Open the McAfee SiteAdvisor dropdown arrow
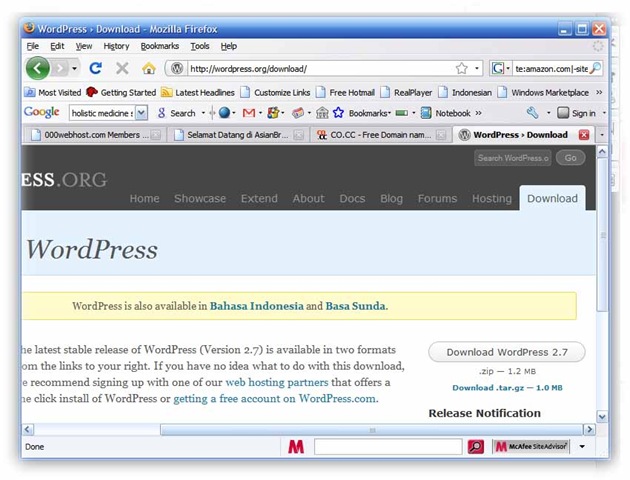The width and height of the screenshot is (630, 480). (x=582, y=447)
